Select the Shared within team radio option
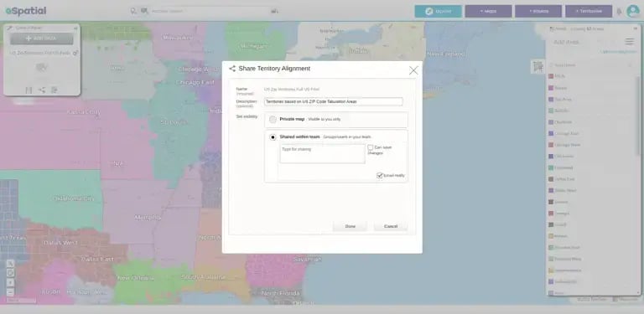The height and width of the screenshot is (314, 644). [x=273, y=137]
